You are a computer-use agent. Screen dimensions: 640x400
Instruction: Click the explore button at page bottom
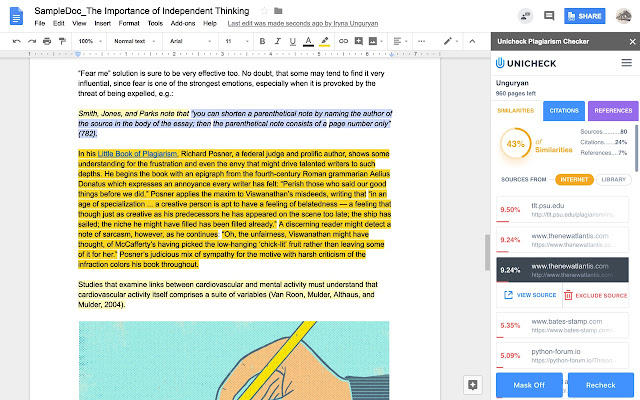click(x=473, y=384)
